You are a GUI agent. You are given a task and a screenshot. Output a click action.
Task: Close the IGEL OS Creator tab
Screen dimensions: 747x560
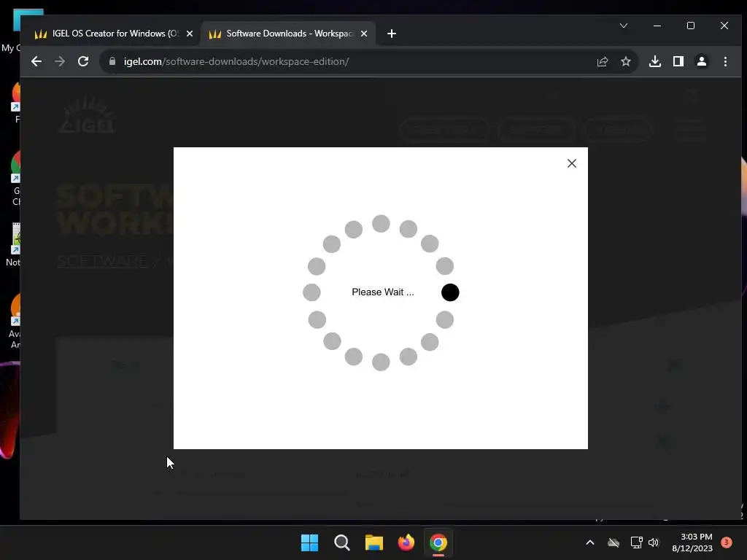tap(190, 34)
